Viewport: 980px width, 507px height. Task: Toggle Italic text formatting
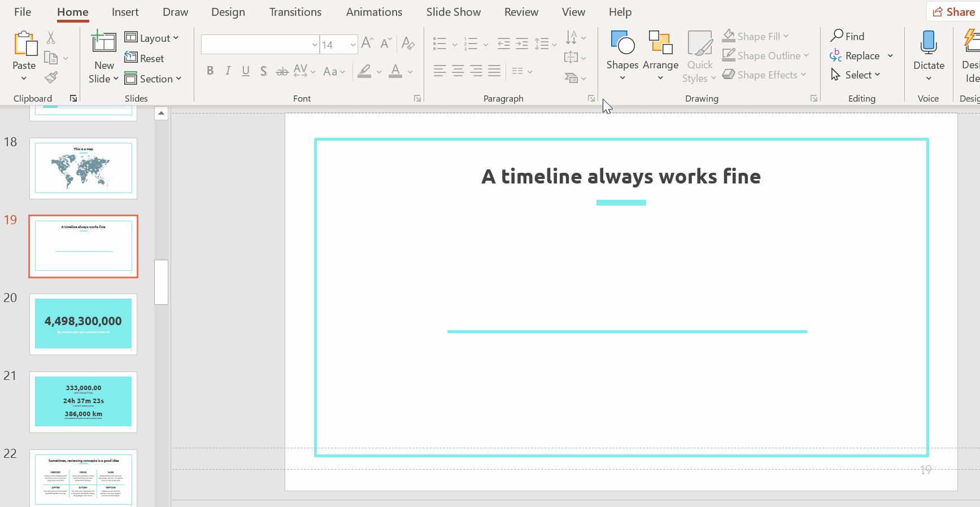(x=228, y=71)
